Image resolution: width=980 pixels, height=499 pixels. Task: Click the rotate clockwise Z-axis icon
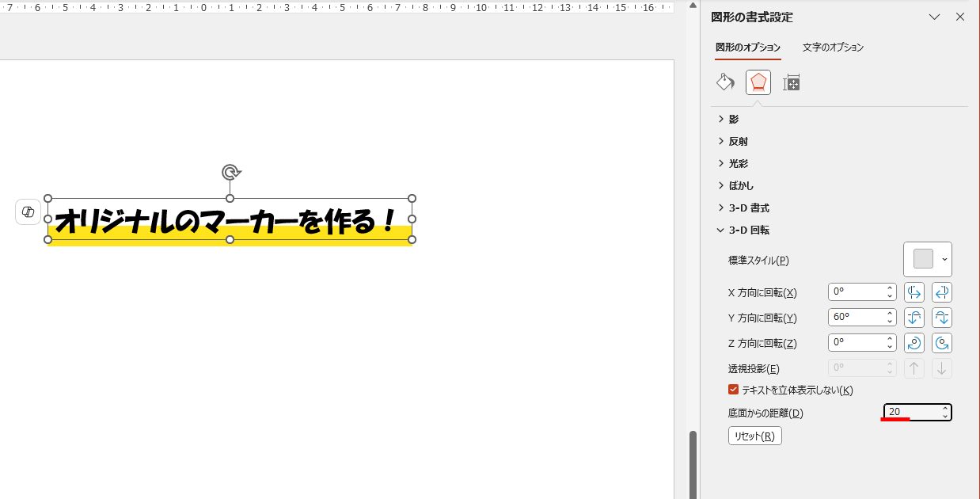click(914, 343)
